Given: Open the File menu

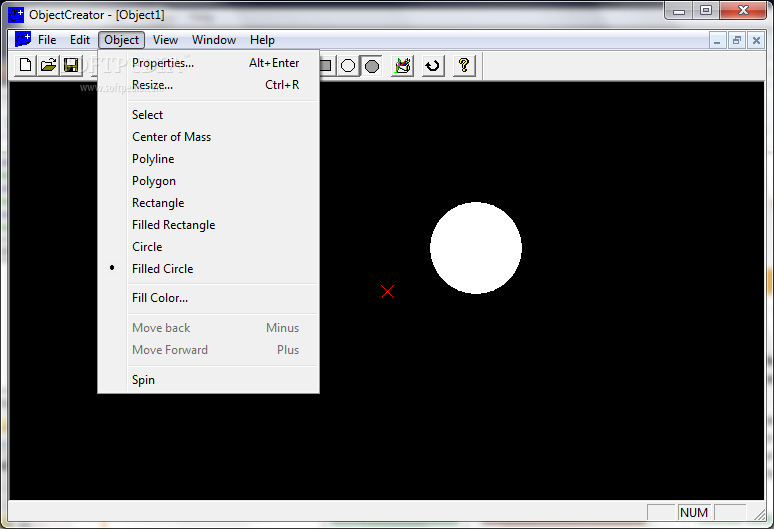Looking at the screenshot, I should pyautogui.click(x=47, y=40).
